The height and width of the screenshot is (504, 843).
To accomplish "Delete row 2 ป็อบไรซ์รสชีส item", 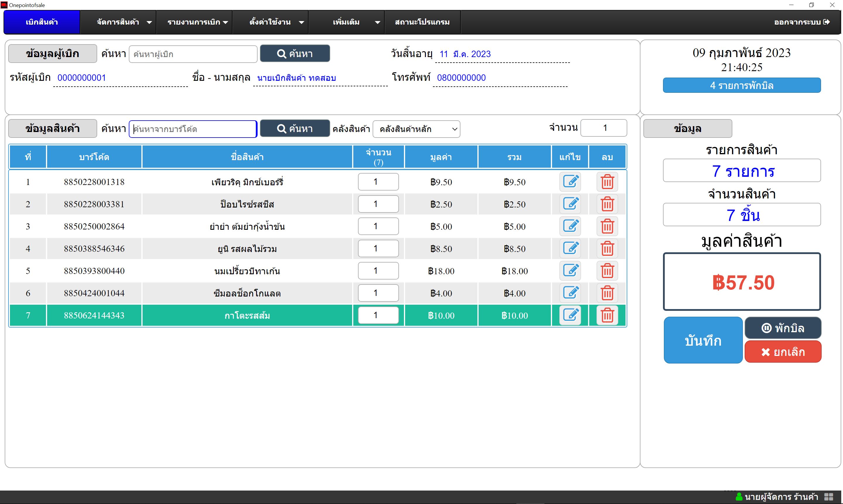I will [607, 204].
